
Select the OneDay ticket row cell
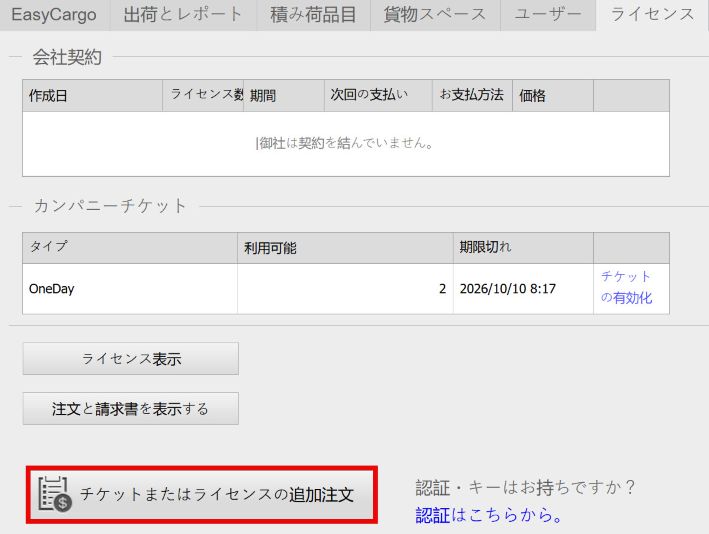tap(129, 289)
